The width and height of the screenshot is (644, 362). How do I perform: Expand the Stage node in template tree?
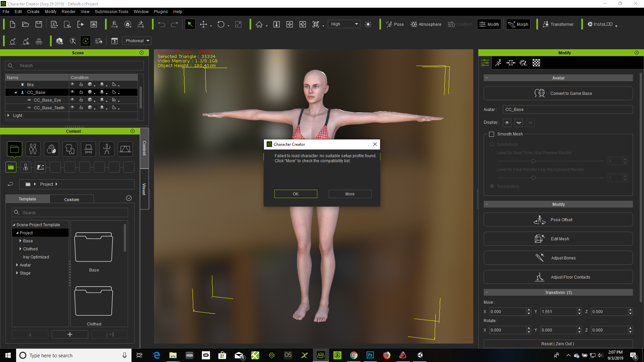coord(17,273)
